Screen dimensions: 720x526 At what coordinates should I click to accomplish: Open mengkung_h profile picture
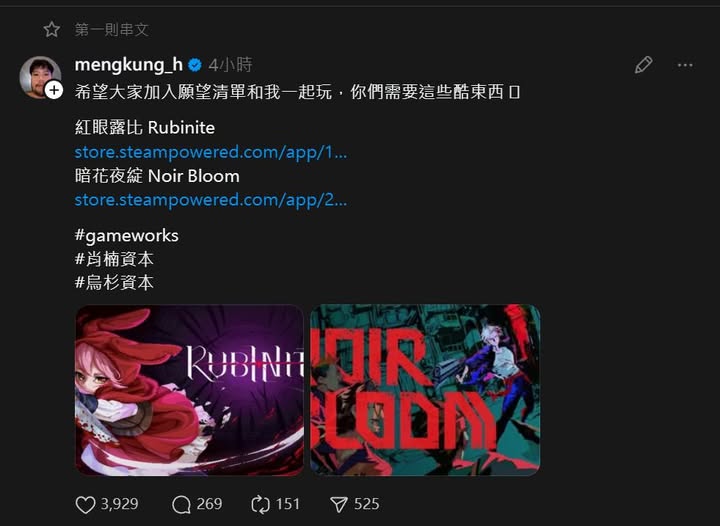click(x=40, y=77)
